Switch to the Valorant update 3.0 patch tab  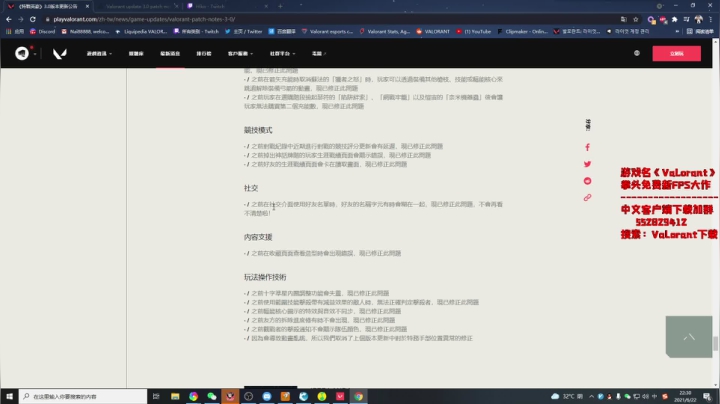[x=138, y=6]
